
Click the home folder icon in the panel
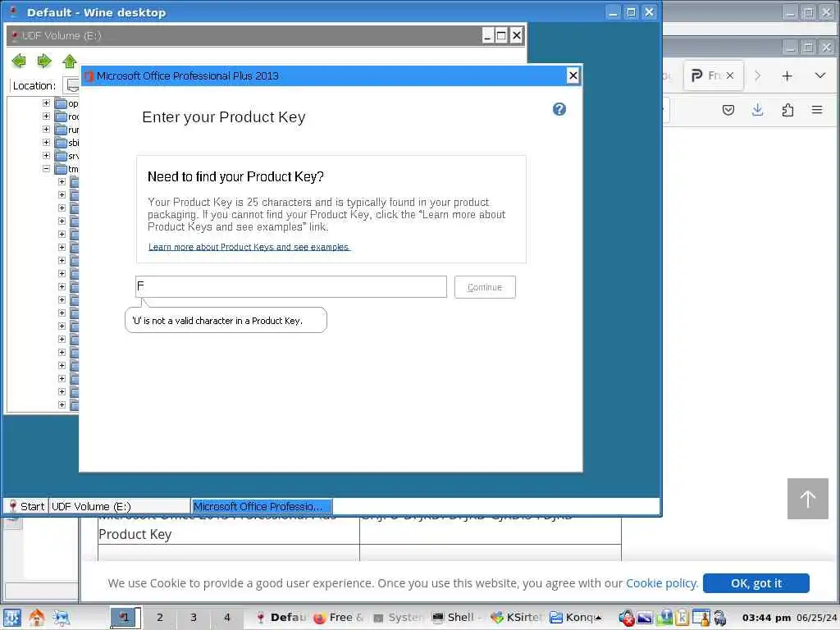[x=36, y=618]
